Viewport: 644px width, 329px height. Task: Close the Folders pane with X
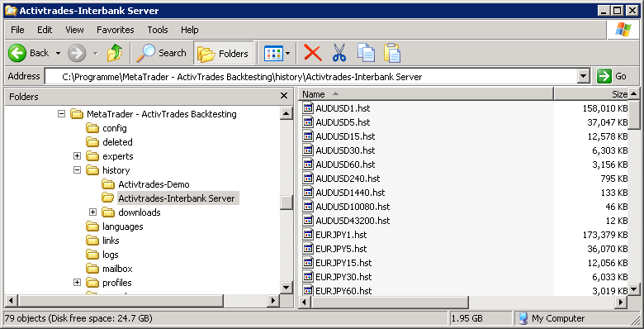pyautogui.click(x=284, y=96)
